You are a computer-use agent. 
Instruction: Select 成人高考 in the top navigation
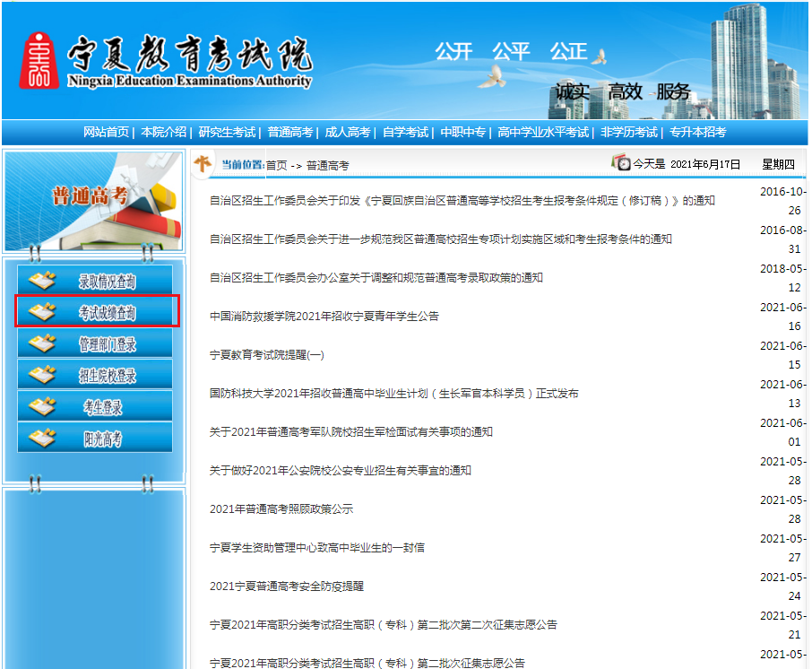(x=348, y=132)
